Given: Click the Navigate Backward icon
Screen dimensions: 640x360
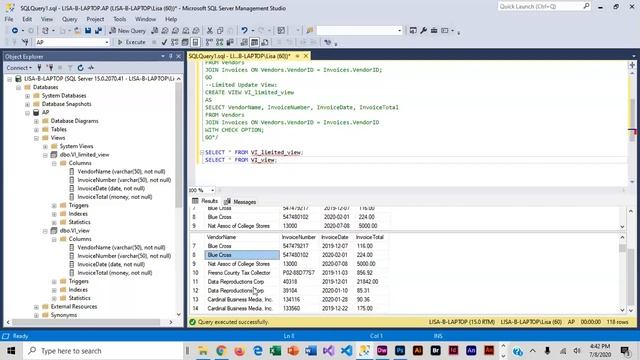Looking at the screenshot, I should tap(15, 31).
